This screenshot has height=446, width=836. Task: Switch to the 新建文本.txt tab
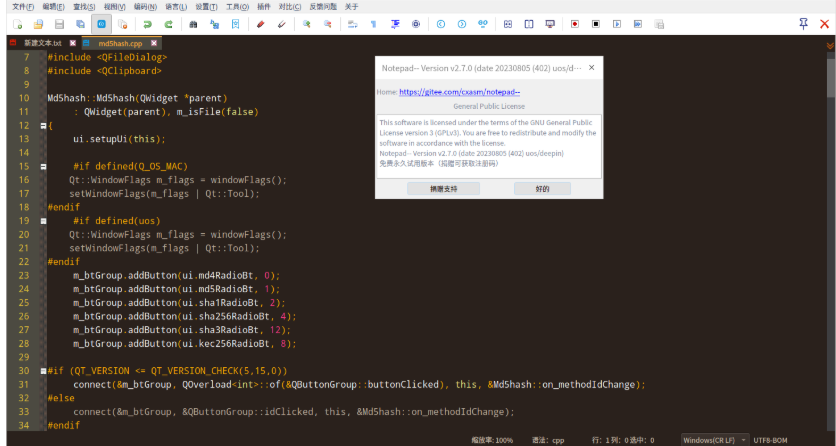(x=43, y=43)
